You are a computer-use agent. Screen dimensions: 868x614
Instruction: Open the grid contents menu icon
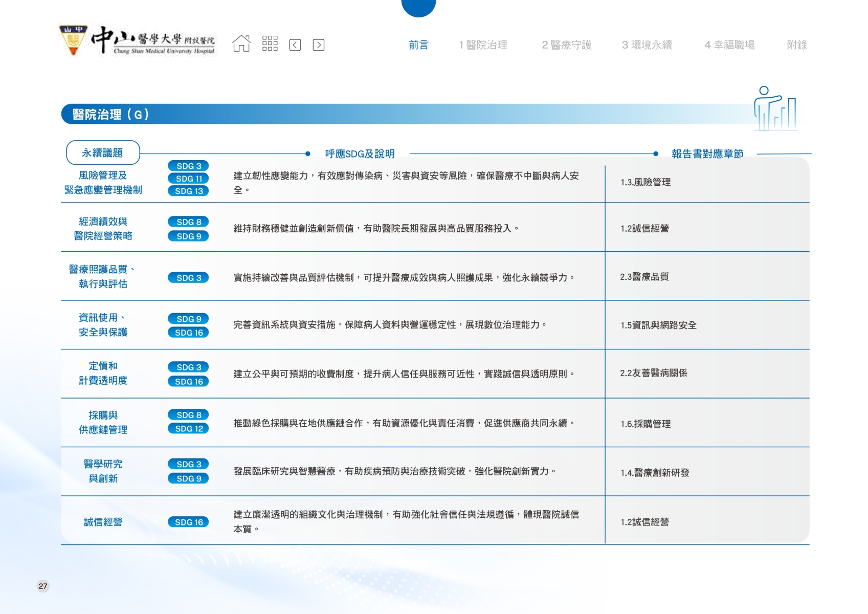click(x=270, y=44)
